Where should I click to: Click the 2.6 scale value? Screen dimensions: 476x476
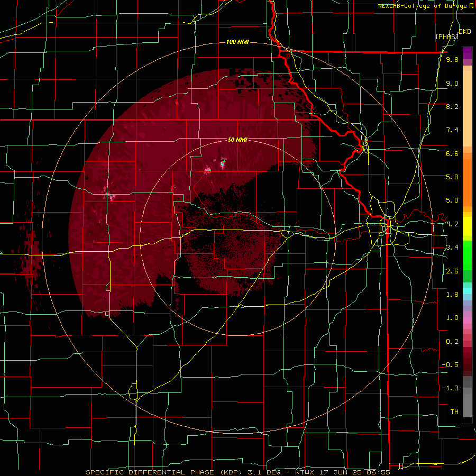point(452,271)
